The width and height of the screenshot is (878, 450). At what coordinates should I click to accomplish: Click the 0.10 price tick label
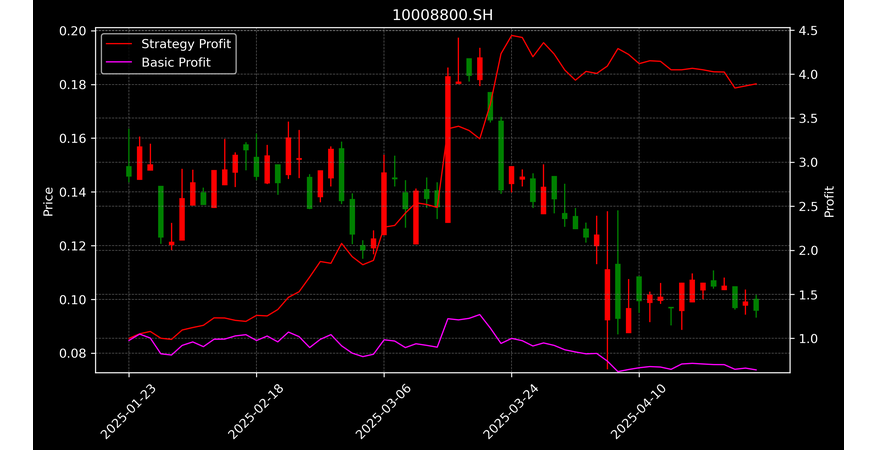pos(73,299)
